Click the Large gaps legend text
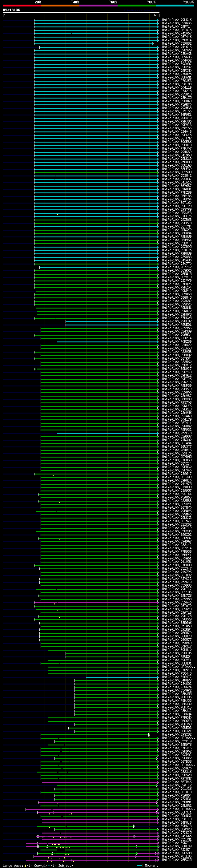The image size is (197, 868). pyautogui.click(x=38, y=865)
